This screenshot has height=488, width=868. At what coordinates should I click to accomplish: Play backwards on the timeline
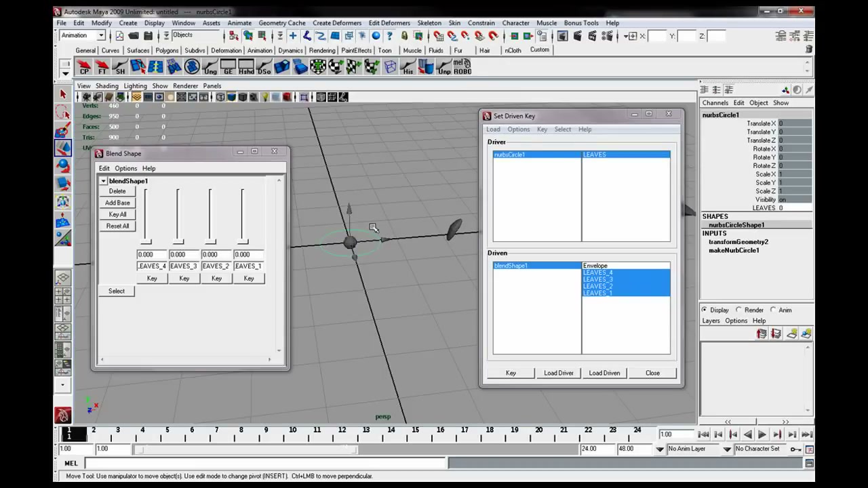click(747, 434)
